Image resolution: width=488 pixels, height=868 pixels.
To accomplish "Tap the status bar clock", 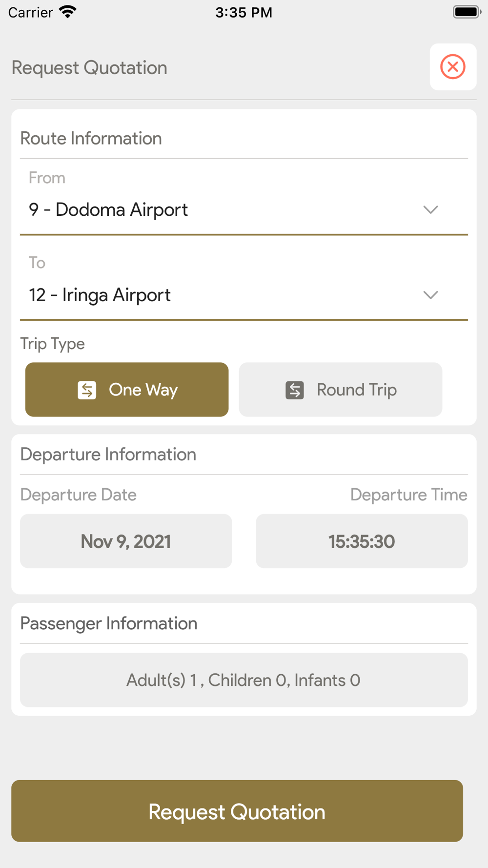I will pos(244,12).
